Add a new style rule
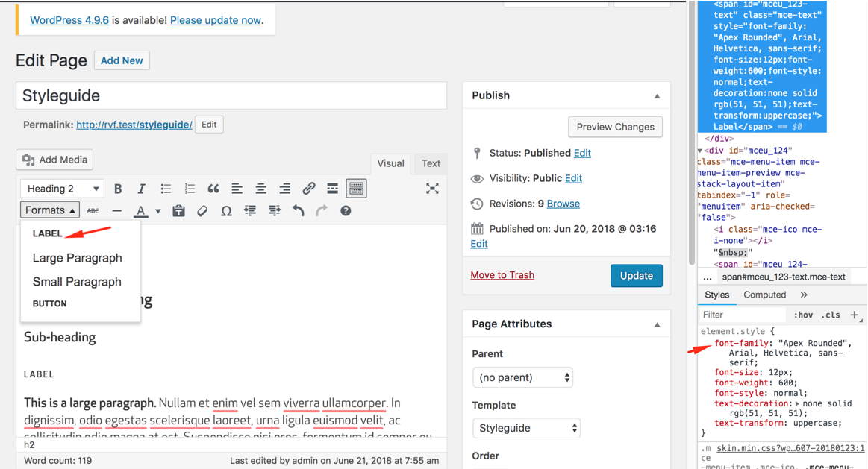 [854, 315]
